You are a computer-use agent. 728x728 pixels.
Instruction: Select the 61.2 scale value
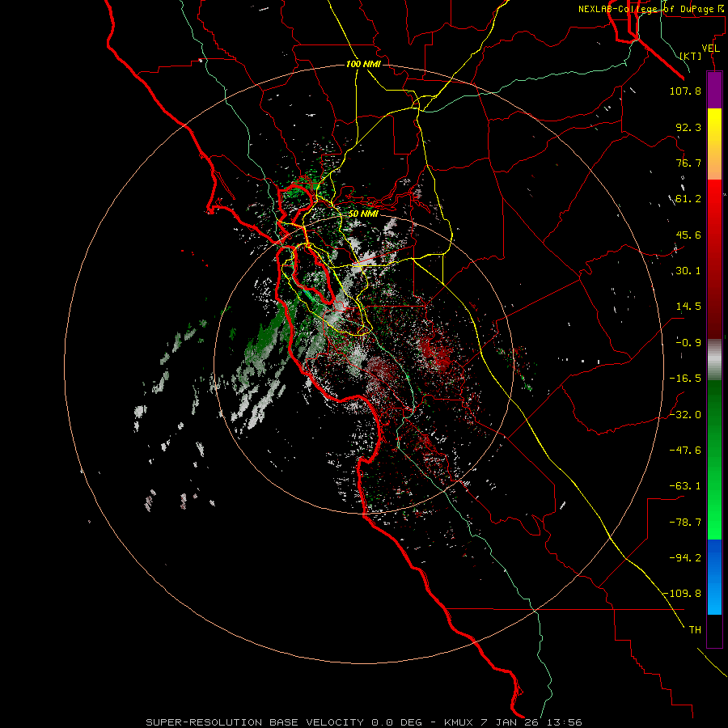point(688,199)
